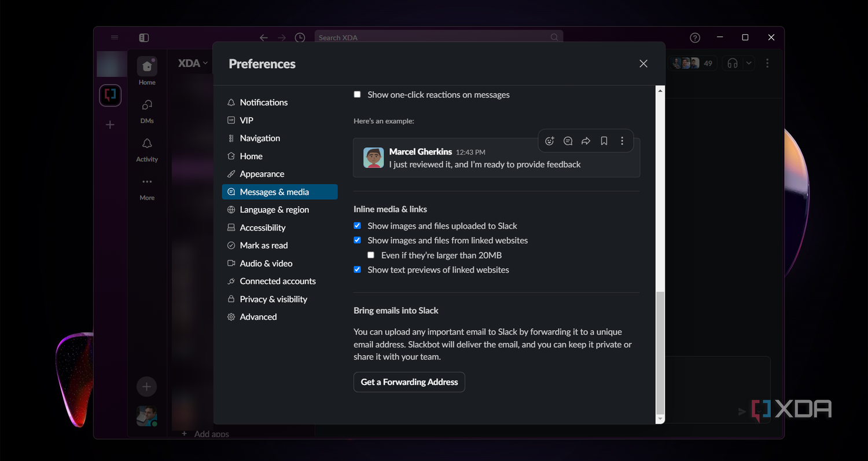868x461 pixels.
Task: Click reply in thread icon in example
Action: coord(568,141)
